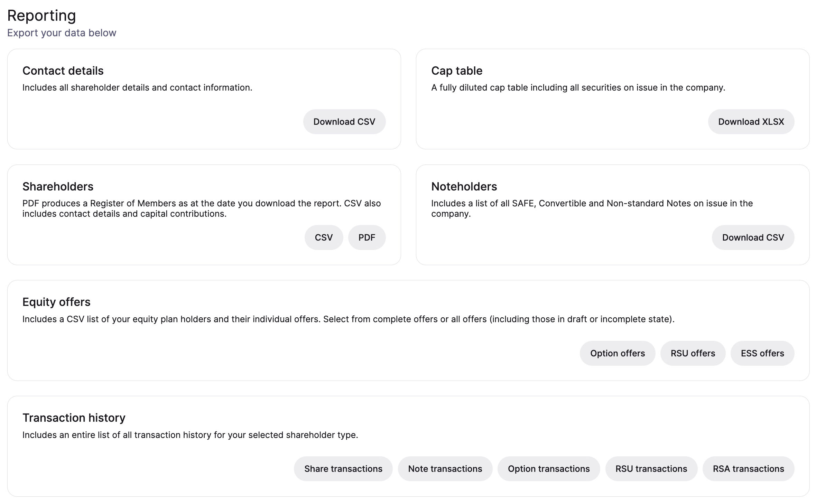Export Note transactions history

pyautogui.click(x=445, y=469)
